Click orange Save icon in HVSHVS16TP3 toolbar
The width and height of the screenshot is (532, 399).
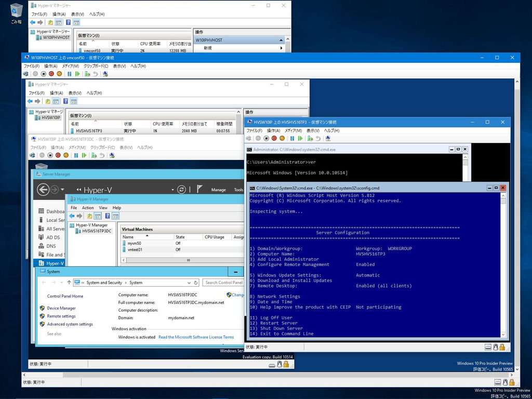(x=282, y=138)
